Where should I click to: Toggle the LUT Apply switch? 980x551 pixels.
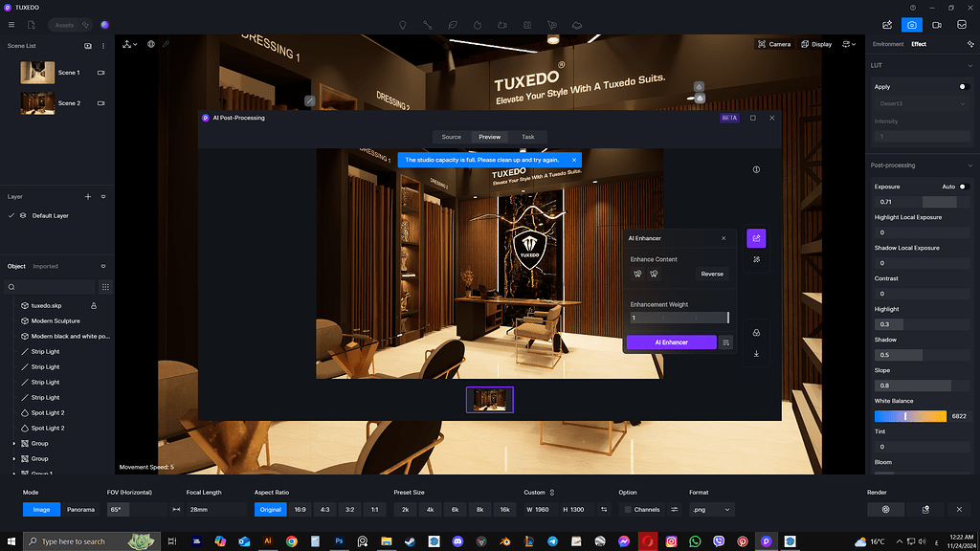tap(963, 87)
